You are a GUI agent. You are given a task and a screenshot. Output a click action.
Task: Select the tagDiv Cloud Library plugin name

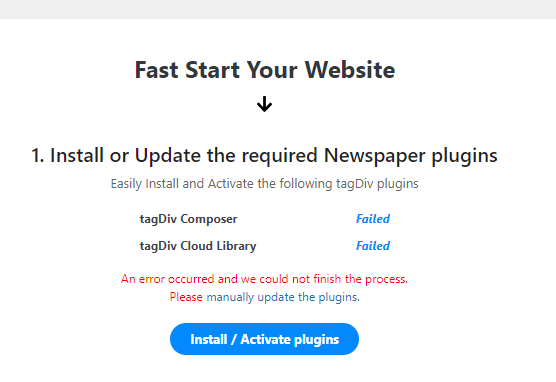click(x=198, y=246)
